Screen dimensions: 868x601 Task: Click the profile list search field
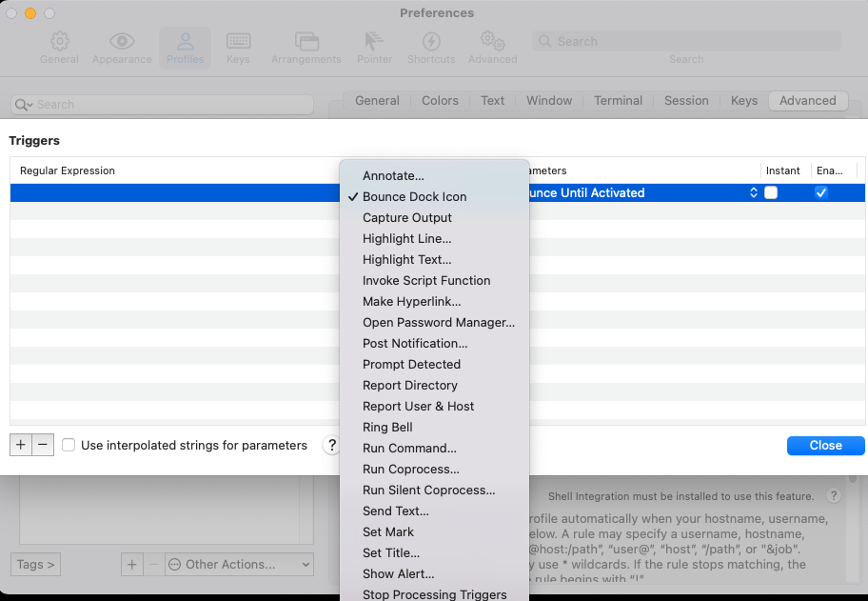point(162,105)
